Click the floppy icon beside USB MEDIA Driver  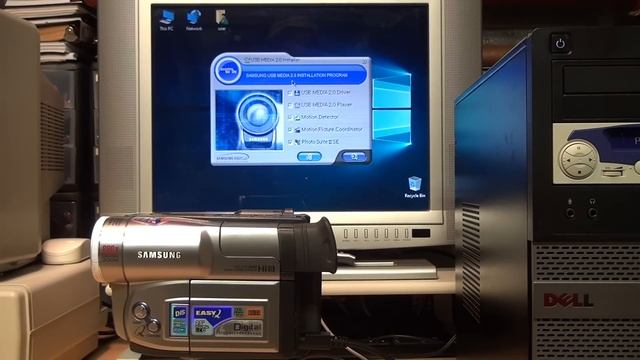click(297, 93)
